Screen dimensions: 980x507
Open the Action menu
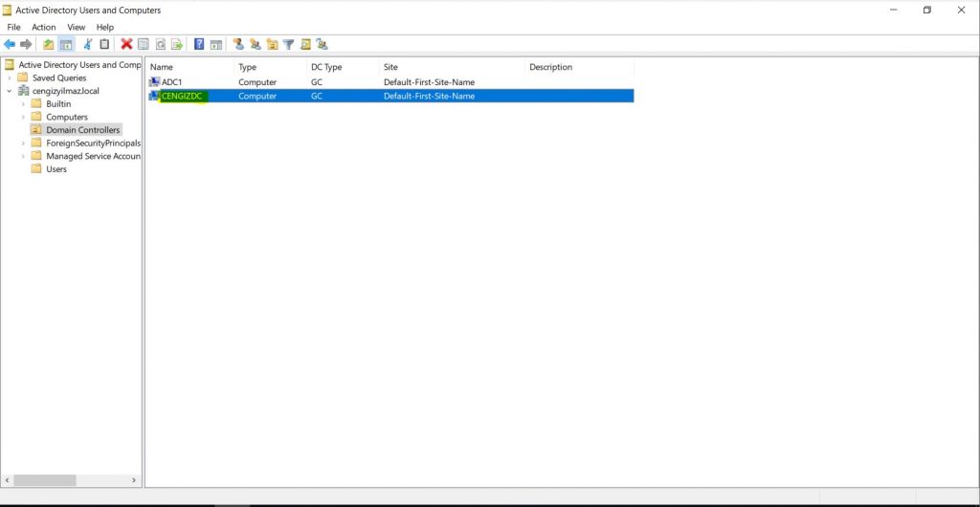pos(44,27)
